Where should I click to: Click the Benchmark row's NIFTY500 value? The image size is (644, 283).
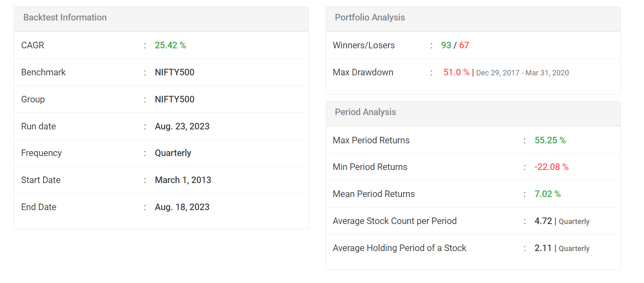[175, 72]
